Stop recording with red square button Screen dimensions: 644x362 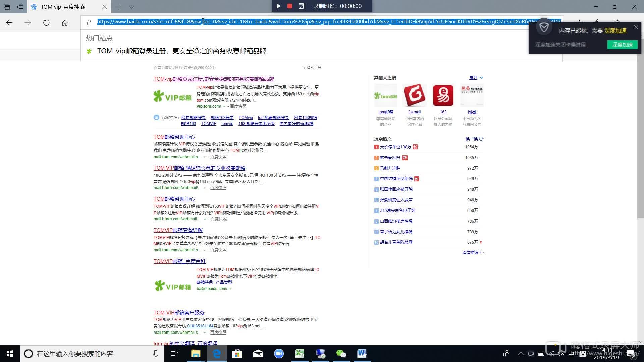pos(290,6)
